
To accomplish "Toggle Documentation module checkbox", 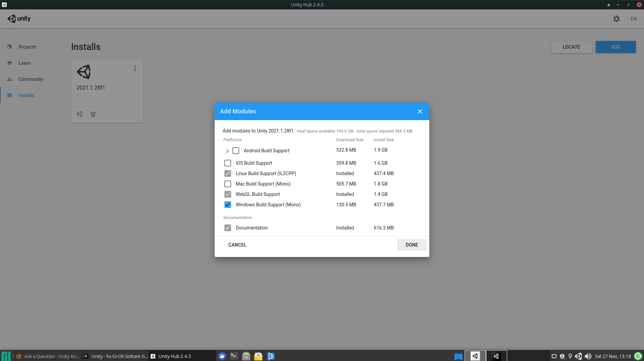I will tap(228, 228).
